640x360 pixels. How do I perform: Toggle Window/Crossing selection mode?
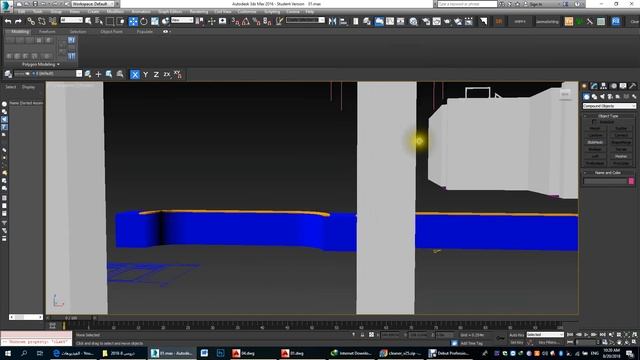coord(121,21)
